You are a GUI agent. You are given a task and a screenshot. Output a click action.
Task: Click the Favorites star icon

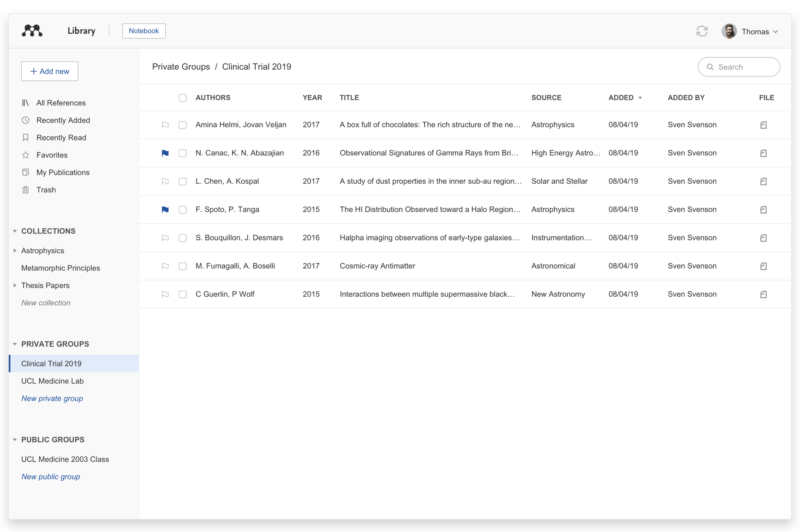click(x=26, y=155)
